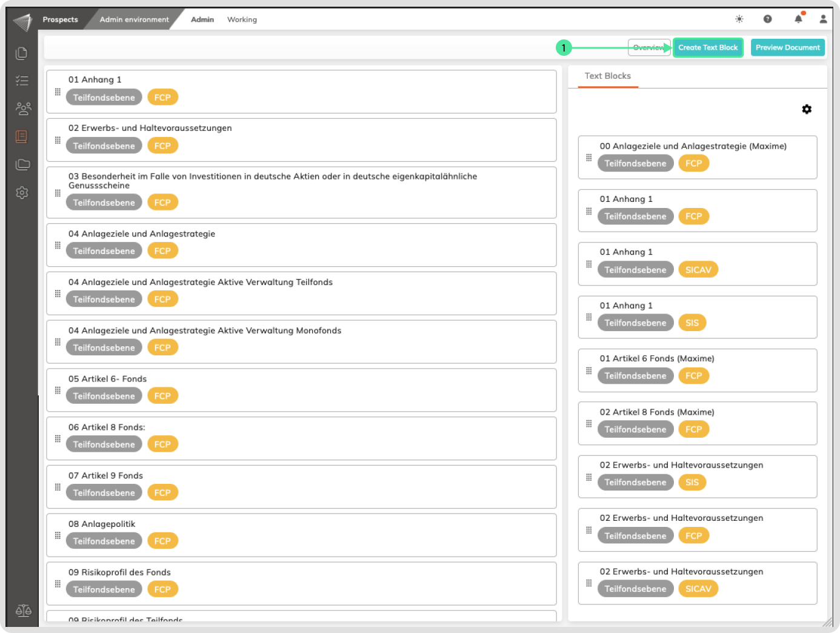Open the notifications bell
The height and width of the screenshot is (633, 840).
pos(798,19)
